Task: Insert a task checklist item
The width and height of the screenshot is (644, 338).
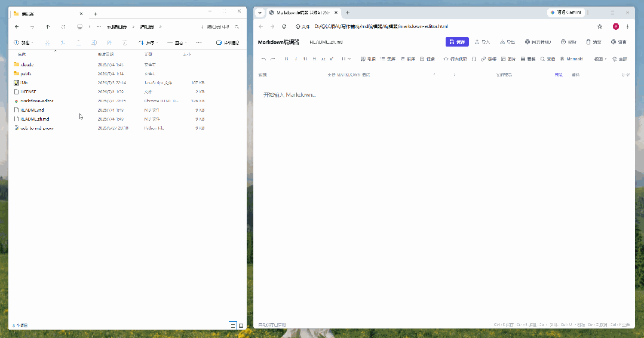Action: (428, 59)
